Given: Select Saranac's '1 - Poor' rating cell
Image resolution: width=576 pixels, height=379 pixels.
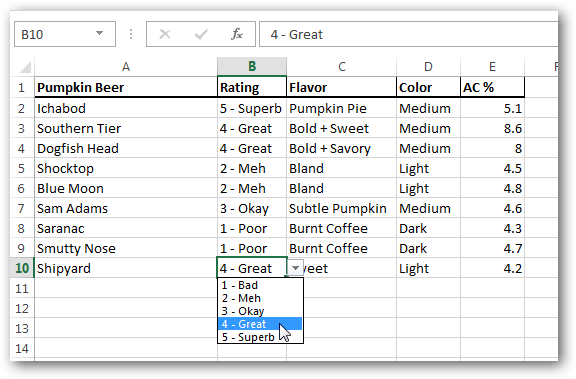Looking at the screenshot, I should [x=252, y=228].
